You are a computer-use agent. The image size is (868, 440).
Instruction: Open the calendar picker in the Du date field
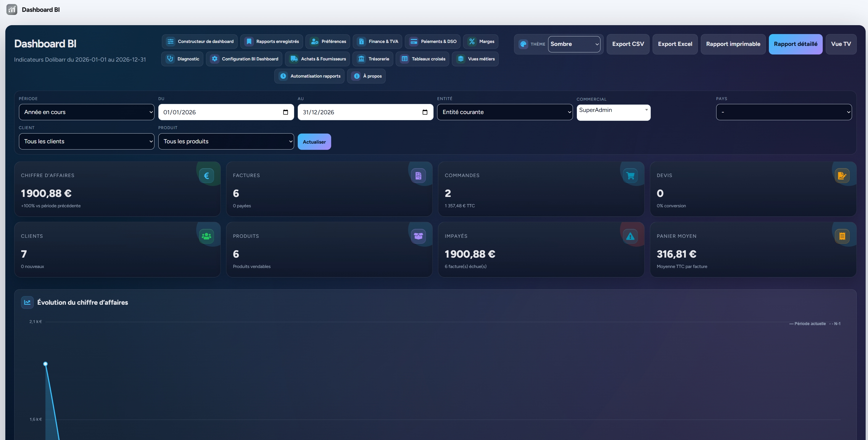[285, 112]
